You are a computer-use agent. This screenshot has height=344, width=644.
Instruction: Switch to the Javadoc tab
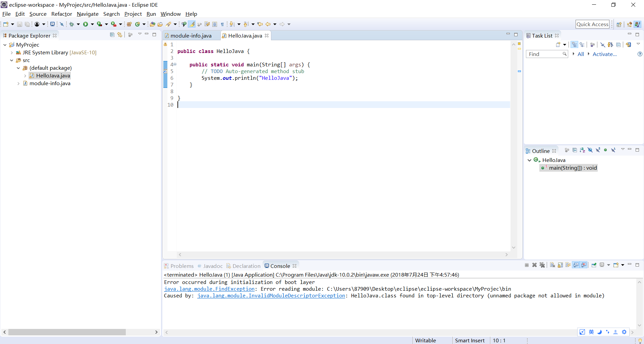pyautogui.click(x=210, y=266)
